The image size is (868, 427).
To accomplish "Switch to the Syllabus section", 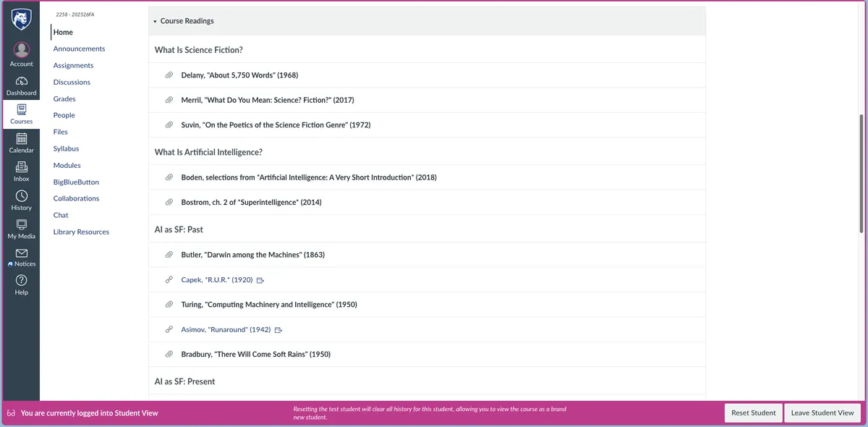I will click(x=66, y=148).
